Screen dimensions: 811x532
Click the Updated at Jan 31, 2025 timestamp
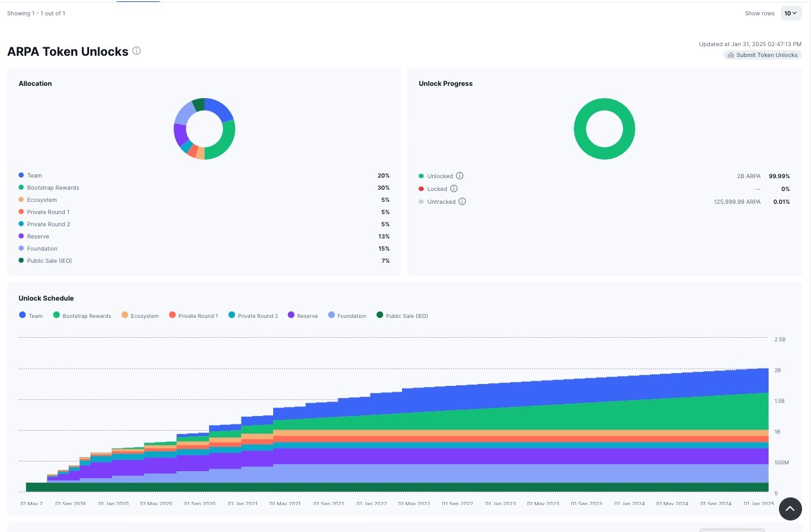tap(750, 44)
